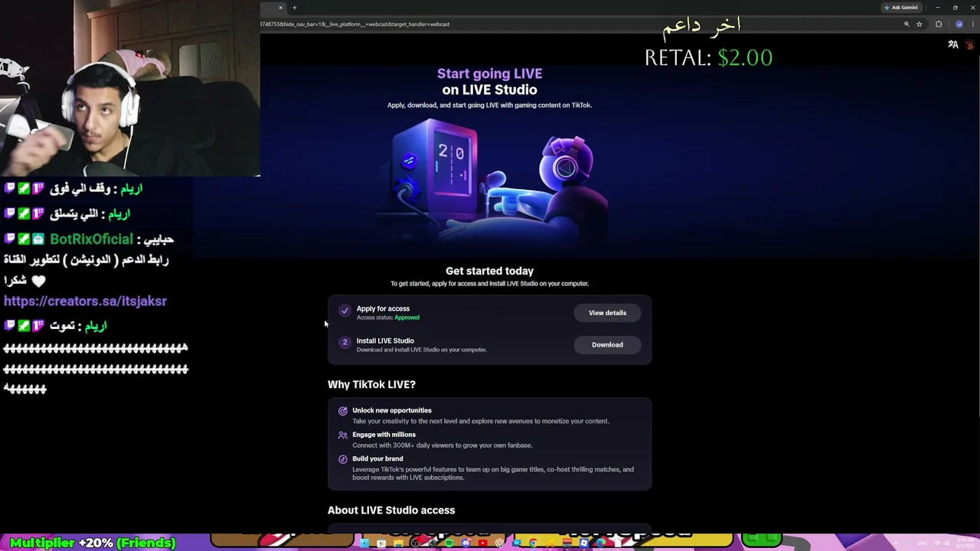Click the "Get started today" heading
The image size is (980, 551).
[490, 271]
